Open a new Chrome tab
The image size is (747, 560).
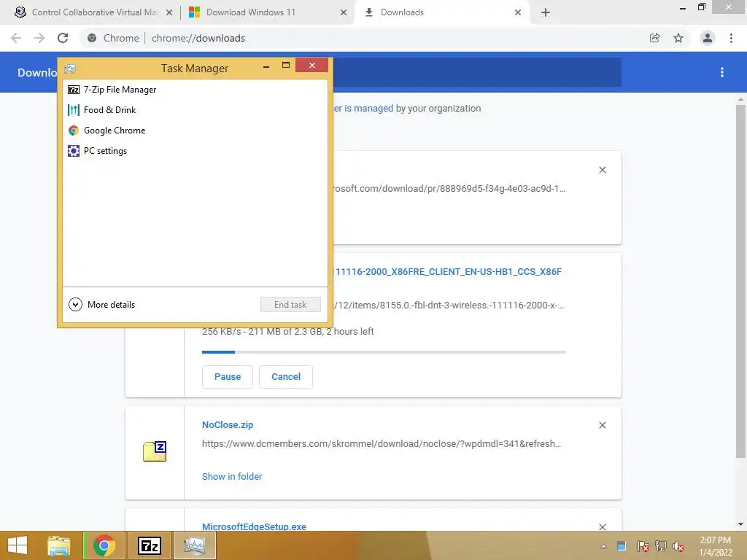546,13
